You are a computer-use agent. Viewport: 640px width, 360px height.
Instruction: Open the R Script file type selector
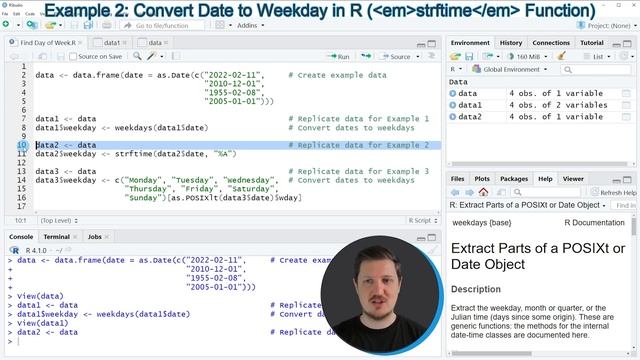pyautogui.click(x=423, y=220)
